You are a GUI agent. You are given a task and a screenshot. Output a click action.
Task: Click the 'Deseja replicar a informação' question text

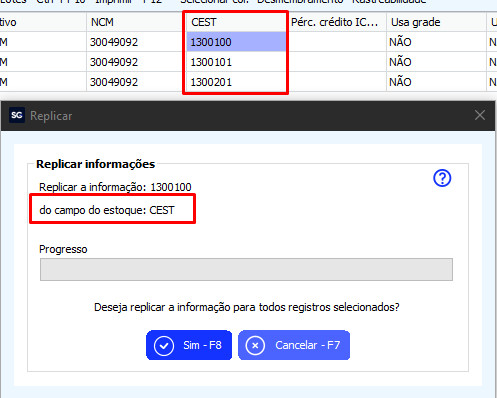[x=247, y=307]
